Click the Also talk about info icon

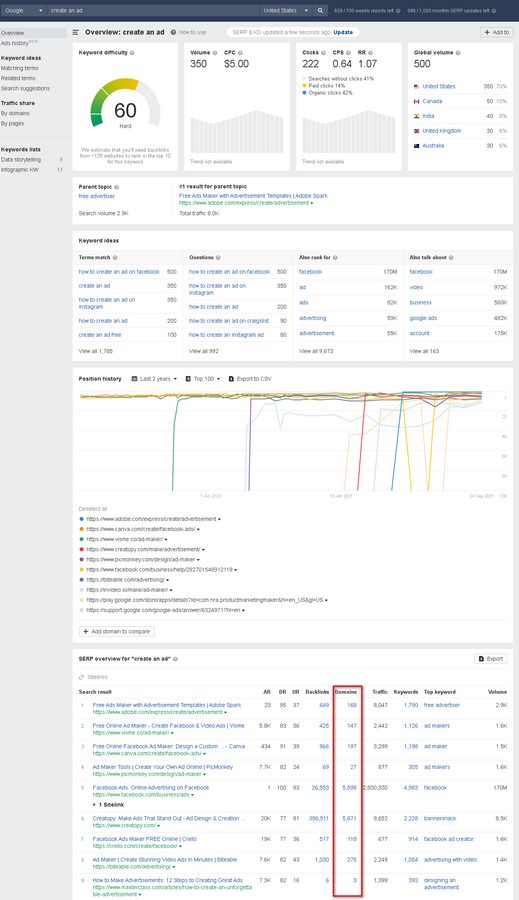451,258
